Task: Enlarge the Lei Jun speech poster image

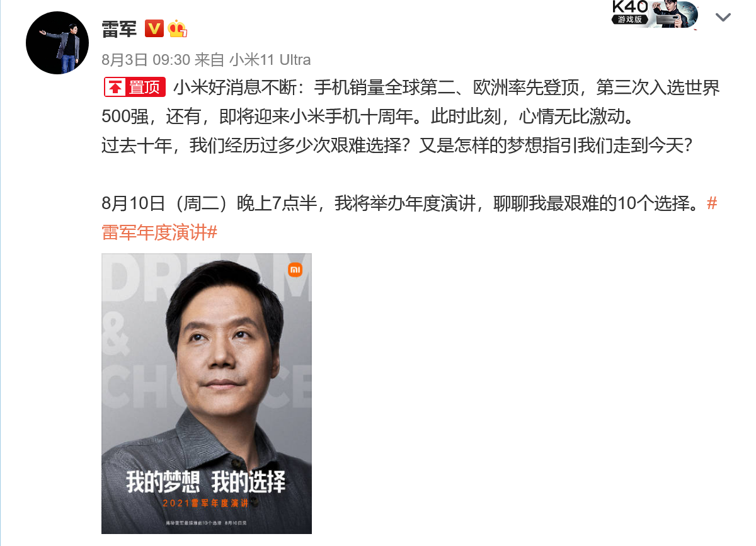Action: coord(207,394)
